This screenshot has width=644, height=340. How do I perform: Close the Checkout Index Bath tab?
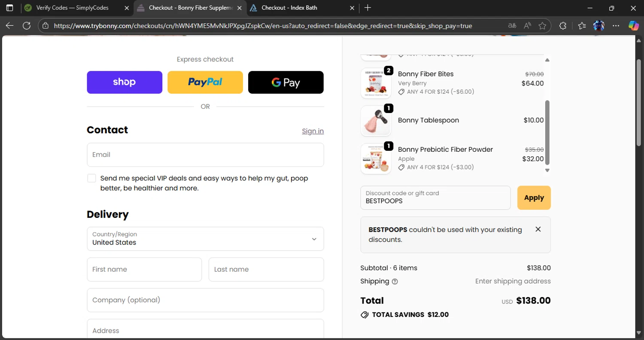tap(352, 8)
